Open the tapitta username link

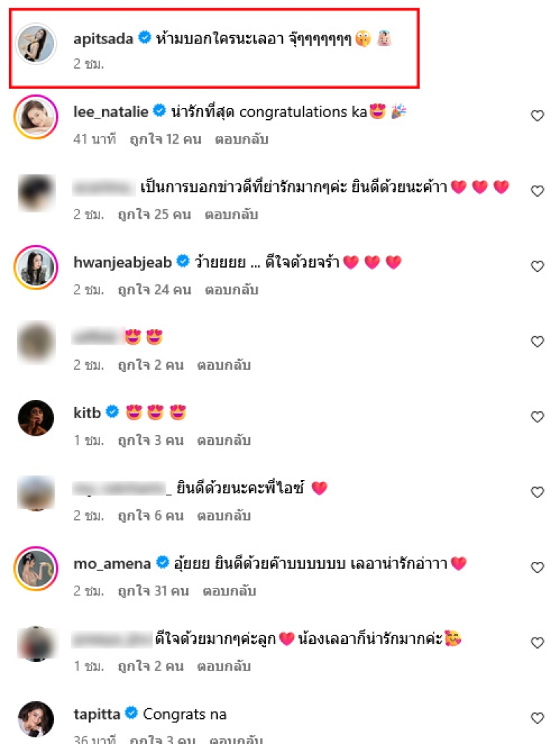coord(97,714)
